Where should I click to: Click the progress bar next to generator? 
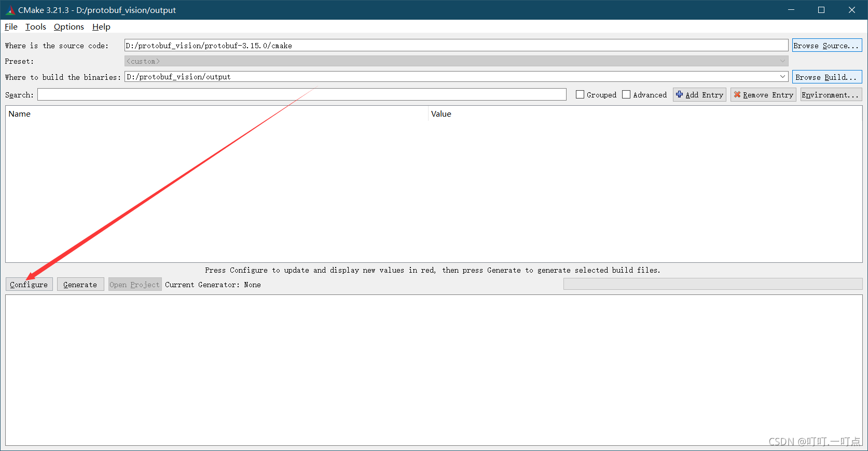pos(713,284)
